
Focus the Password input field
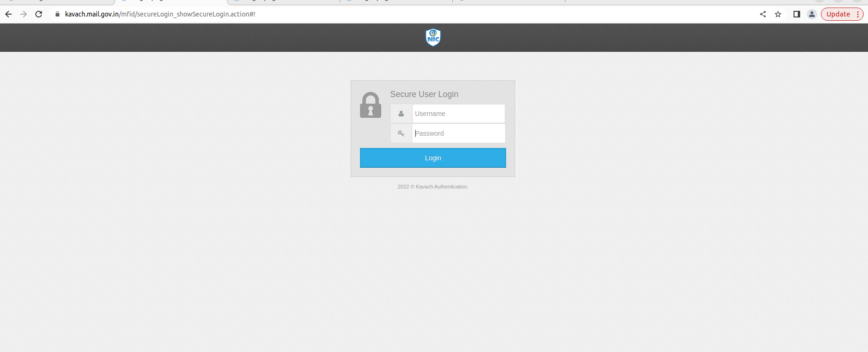click(459, 133)
